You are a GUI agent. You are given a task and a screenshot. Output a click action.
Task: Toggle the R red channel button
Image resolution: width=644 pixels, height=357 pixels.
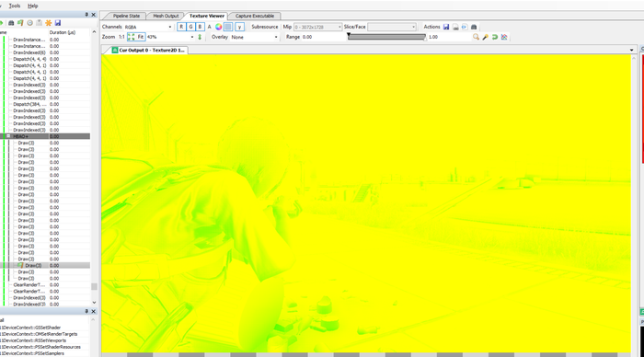(x=181, y=27)
